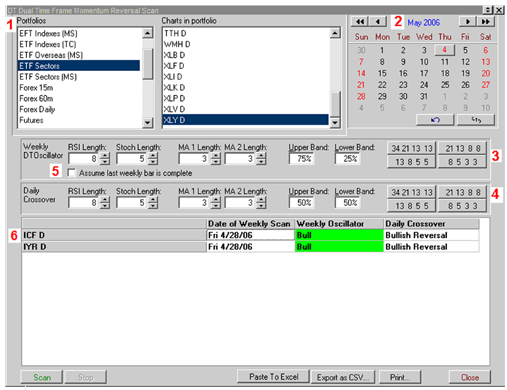
Task: Click Daily MA 1 Length spinner arrows
Action: pos(216,203)
